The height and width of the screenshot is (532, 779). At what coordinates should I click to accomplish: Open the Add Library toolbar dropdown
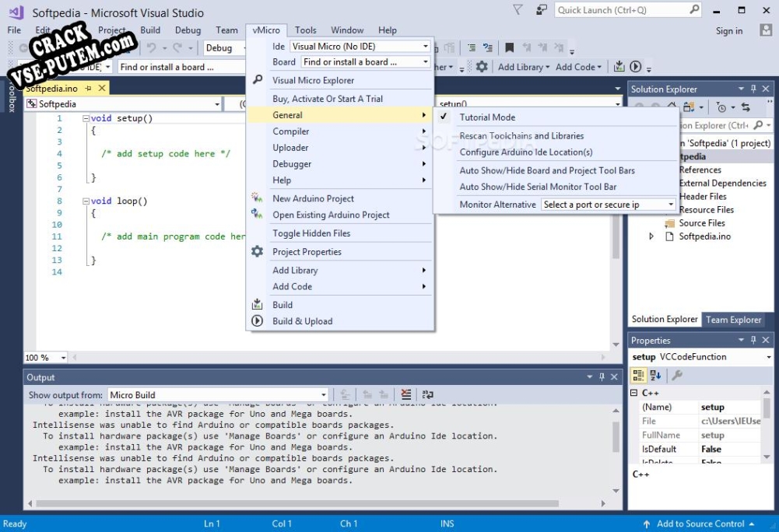[524, 67]
